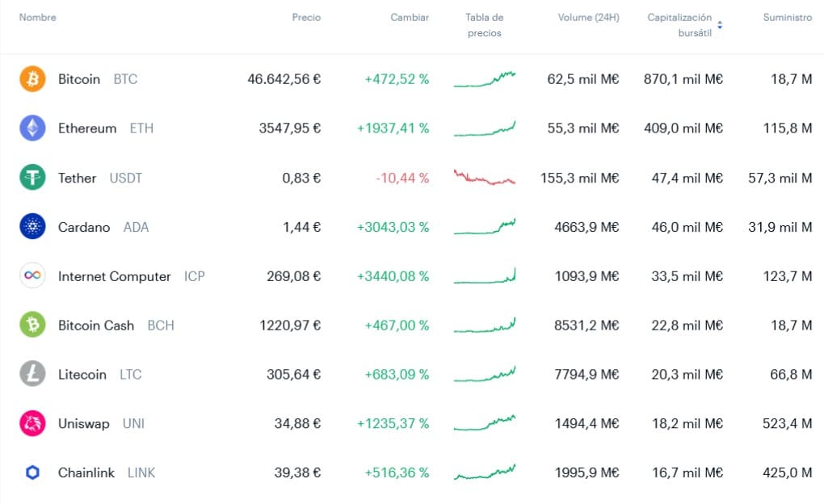The height and width of the screenshot is (504, 824).
Task: Click the Volume (24H) column header
Action: [x=587, y=17]
